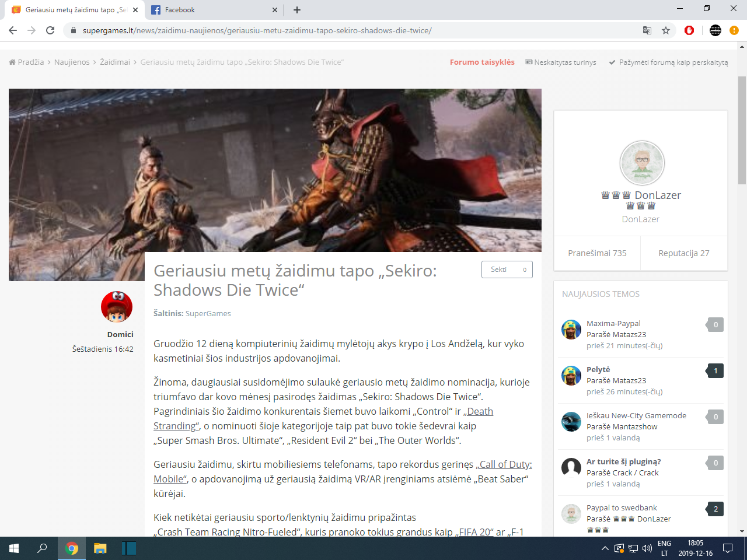Open the Ar turite šį pluginą? topic

(x=623, y=461)
